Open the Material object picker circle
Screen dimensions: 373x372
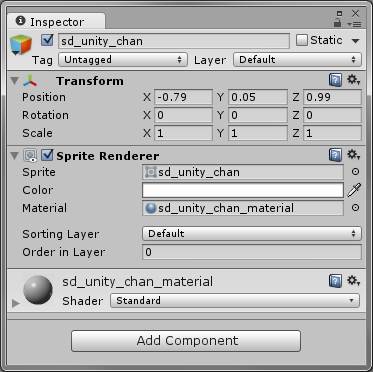(x=355, y=208)
